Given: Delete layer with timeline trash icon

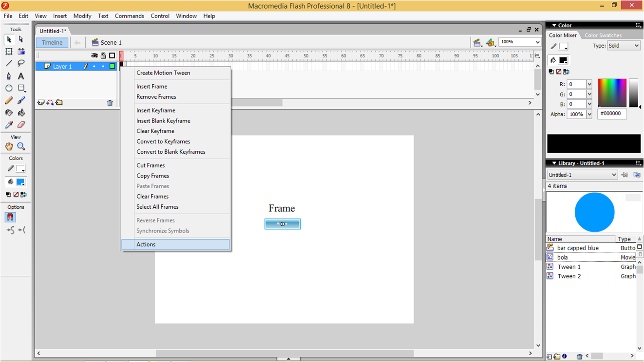Looking at the screenshot, I should [110, 103].
